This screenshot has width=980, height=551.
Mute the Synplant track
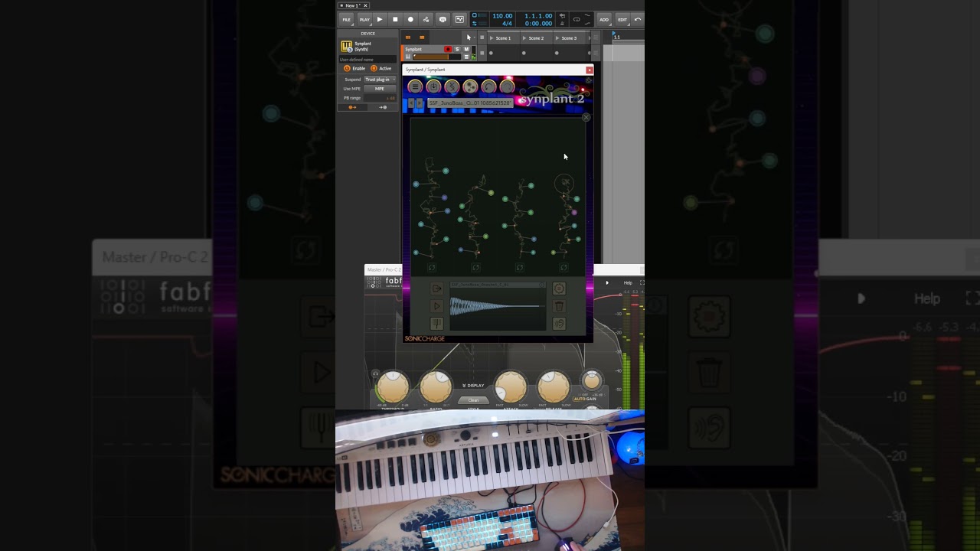[x=466, y=49]
